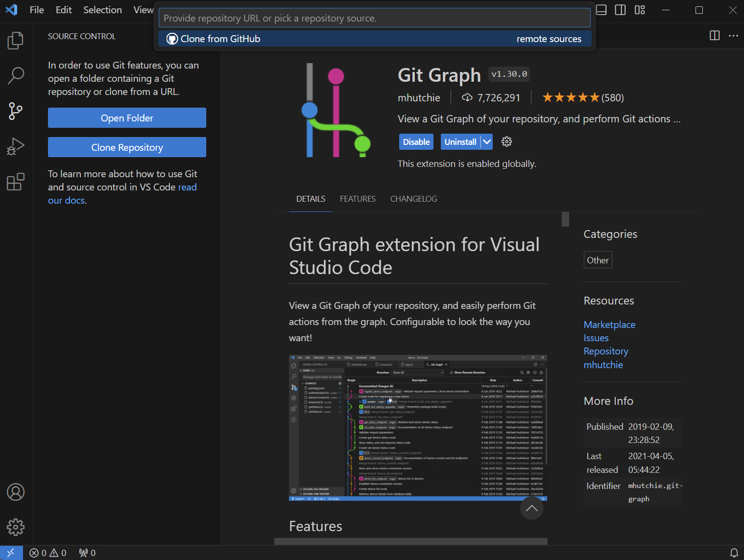
Task: Open the Extensions view icon
Action: coord(16,182)
